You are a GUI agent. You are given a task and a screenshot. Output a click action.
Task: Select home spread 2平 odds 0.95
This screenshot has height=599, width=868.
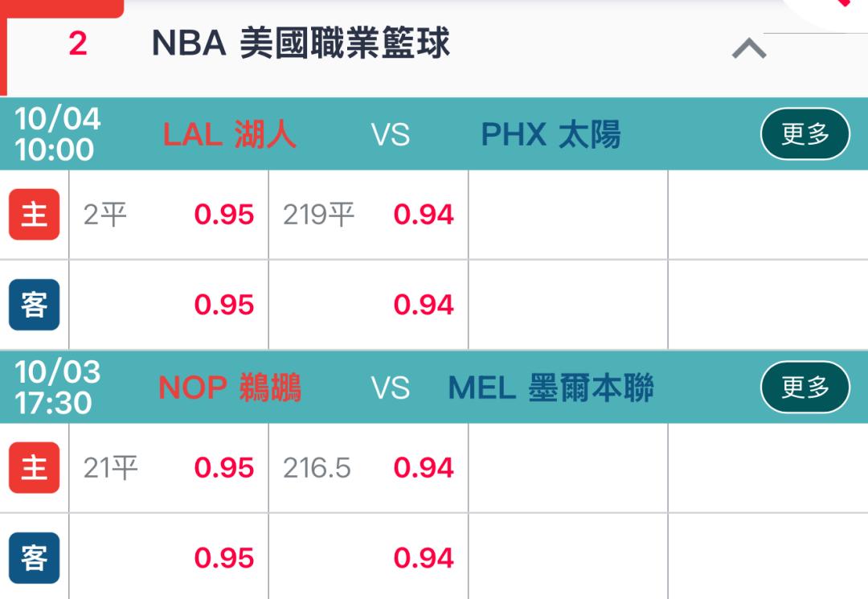tap(169, 215)
